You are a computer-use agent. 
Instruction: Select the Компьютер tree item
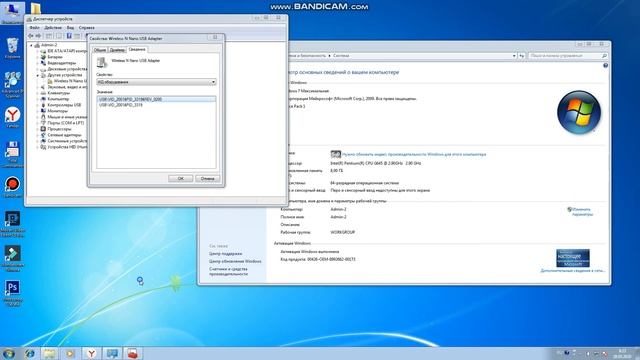pos(58,99)
